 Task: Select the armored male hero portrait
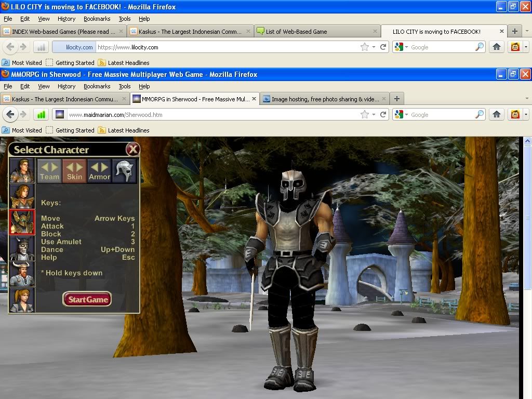[x=22, y=170]
